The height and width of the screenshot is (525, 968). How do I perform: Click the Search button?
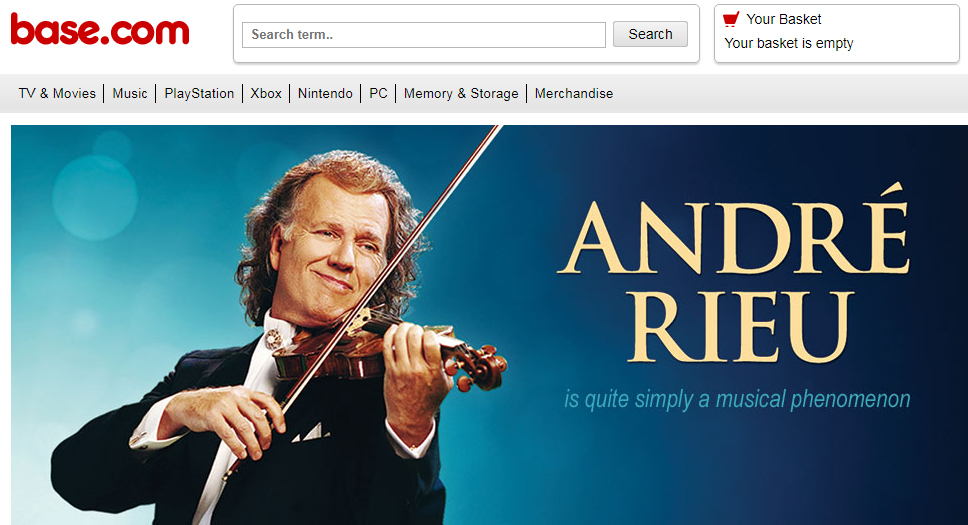click(x=650, y=34)
